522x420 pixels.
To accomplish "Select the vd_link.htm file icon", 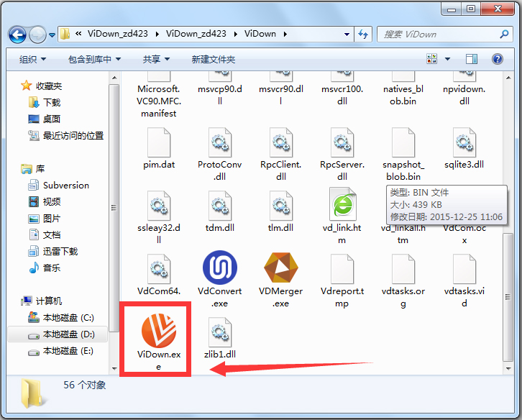I will point(342,204).
